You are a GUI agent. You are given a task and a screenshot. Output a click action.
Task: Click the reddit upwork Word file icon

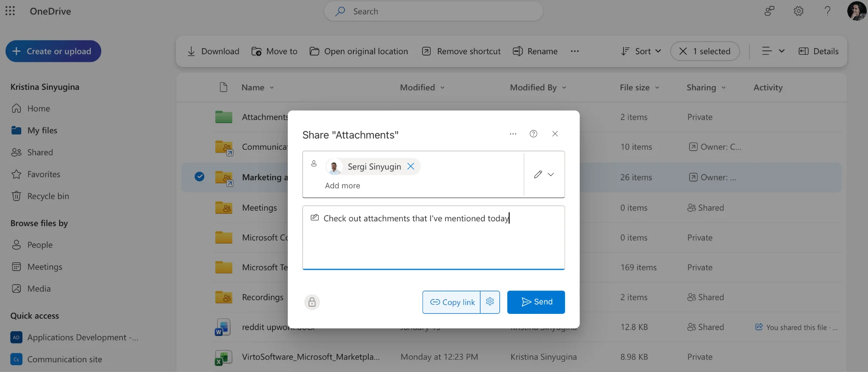click(223, 327)
